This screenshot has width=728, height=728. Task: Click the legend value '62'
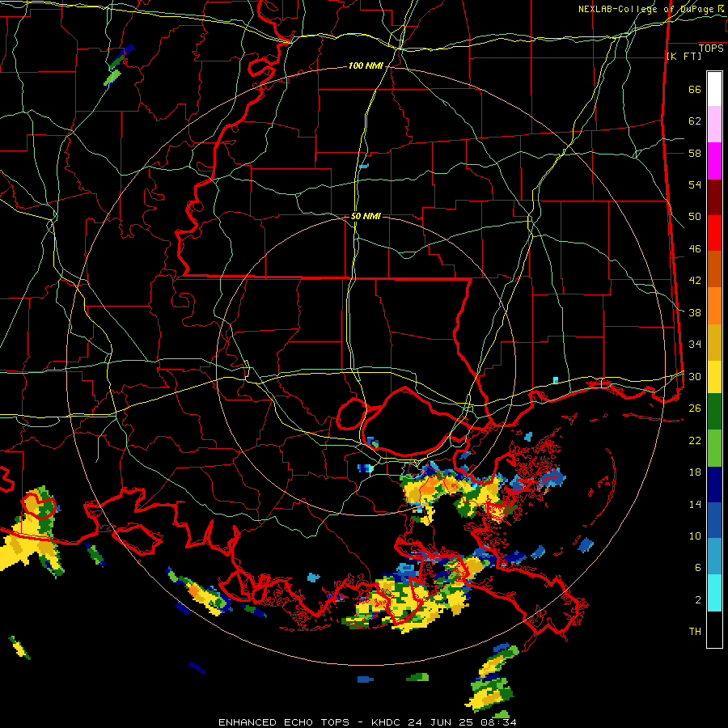point(695,121)
